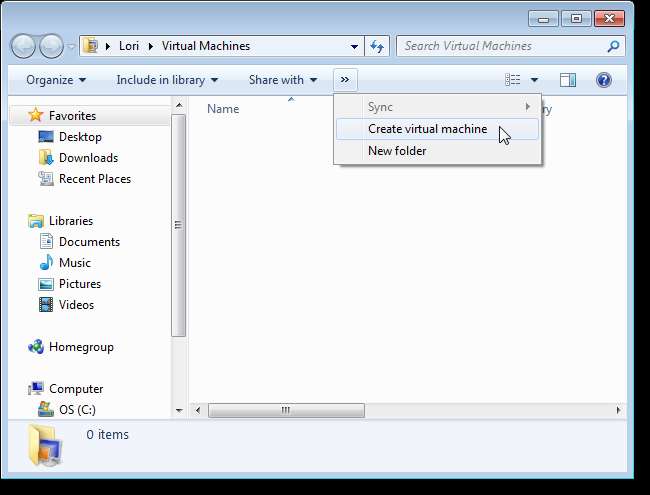Click the Homegroup spheres icon
The height and width of the screenshot is (495, 650).
[x=36, y=347]
